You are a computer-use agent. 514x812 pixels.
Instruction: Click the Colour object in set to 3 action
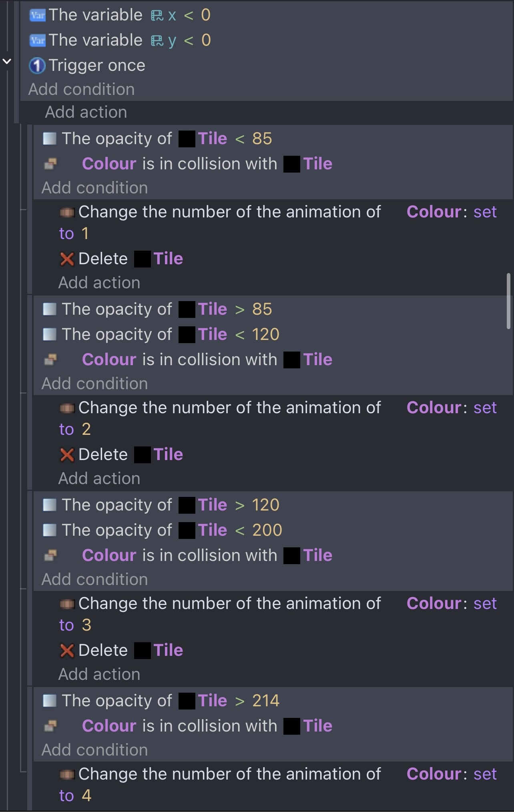point(434,603)
